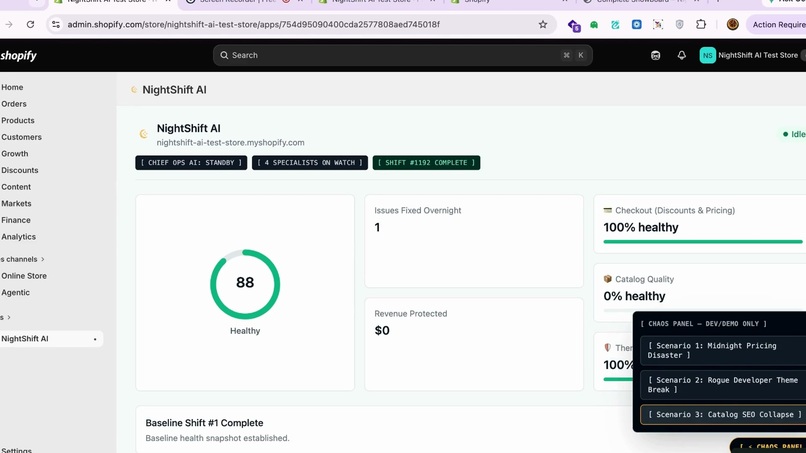Open Orders in sidebar

[x=14, y=104]
